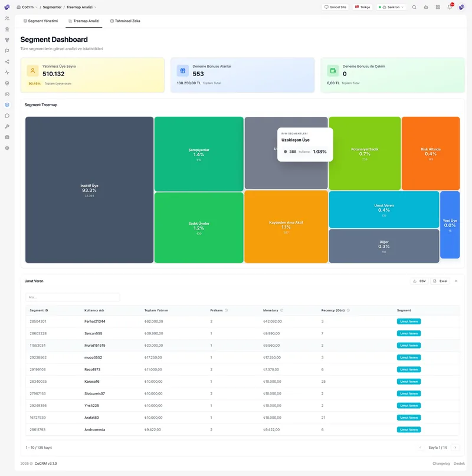Expand the CoCrm breadcrumb dropdown
This screenshot has height=476, width=472.
(27, 7)
